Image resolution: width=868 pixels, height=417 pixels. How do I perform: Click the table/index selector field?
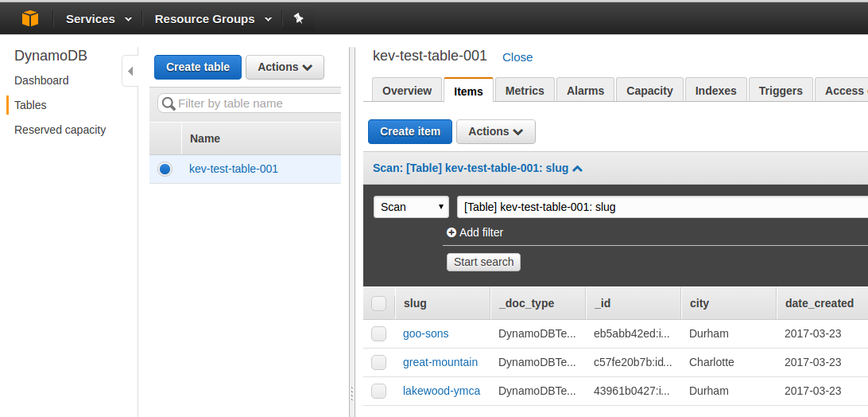click(662, 207)
